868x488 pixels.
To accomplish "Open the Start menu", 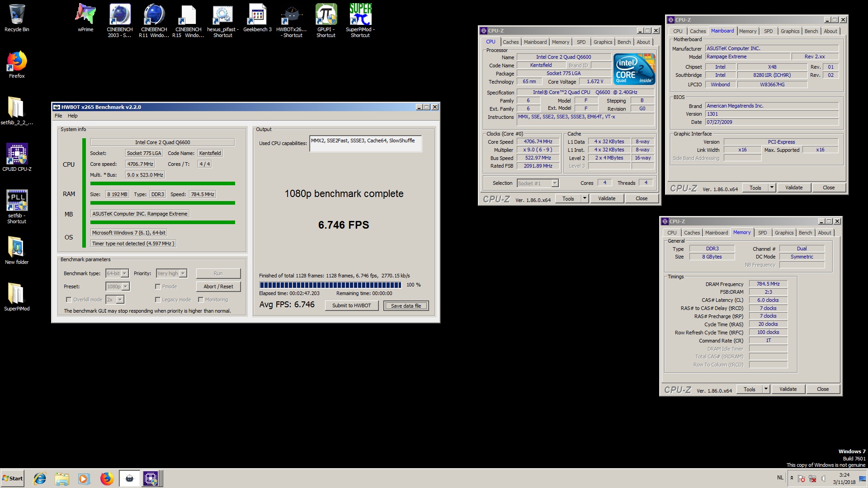I will (12, 479).
